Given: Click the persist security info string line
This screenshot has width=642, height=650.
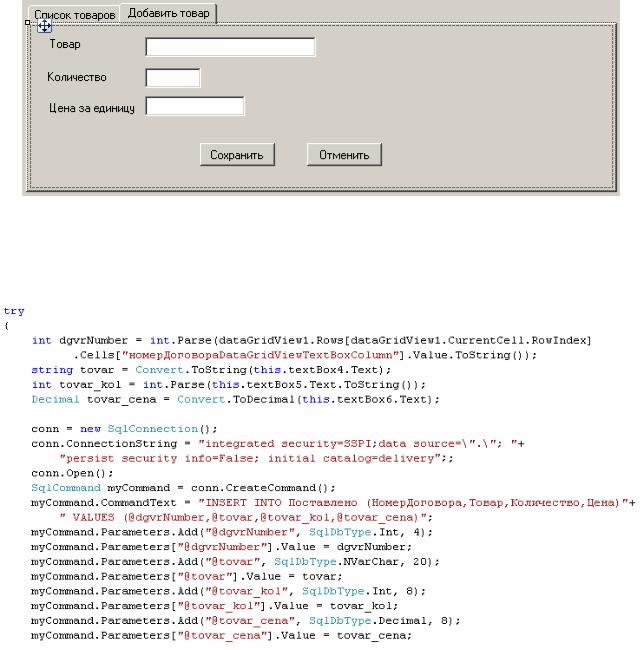Looking at the screenshot, I should [257, 458].
